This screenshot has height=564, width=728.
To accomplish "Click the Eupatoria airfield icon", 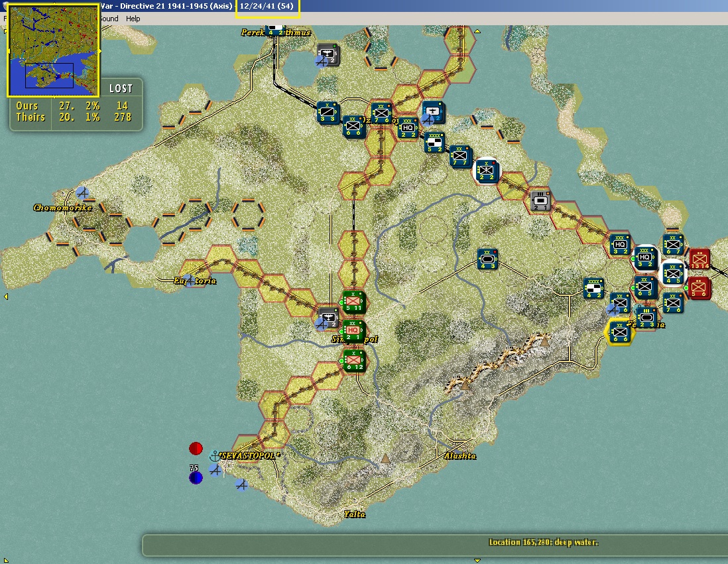I will tap(189, 280).
